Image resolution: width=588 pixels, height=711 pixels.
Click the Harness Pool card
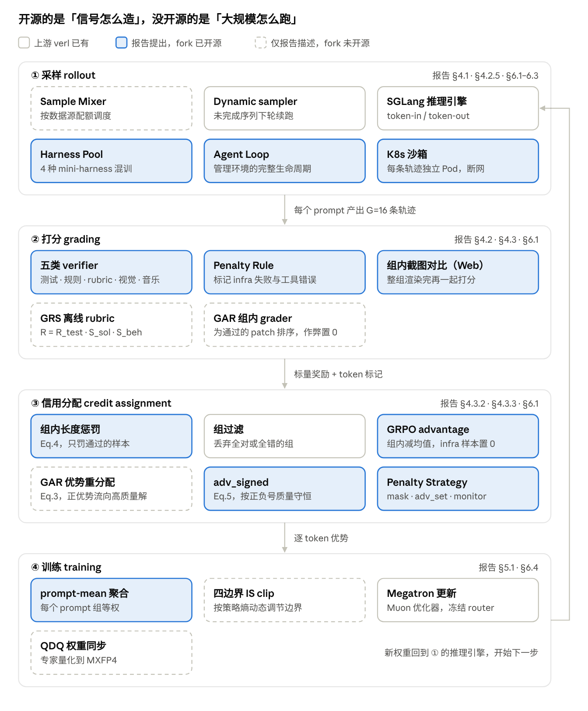pos(112,161)
